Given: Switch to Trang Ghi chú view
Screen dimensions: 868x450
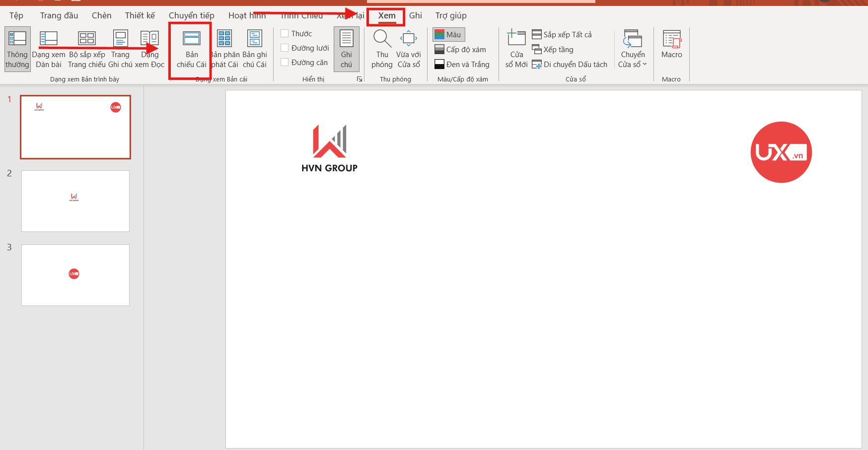Looking at the screenshot, I should click(x=120, y=49).
